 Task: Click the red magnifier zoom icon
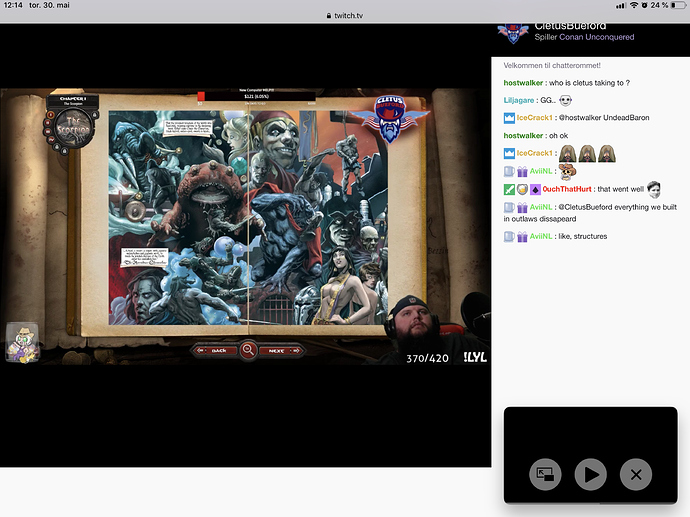point(248,350)
